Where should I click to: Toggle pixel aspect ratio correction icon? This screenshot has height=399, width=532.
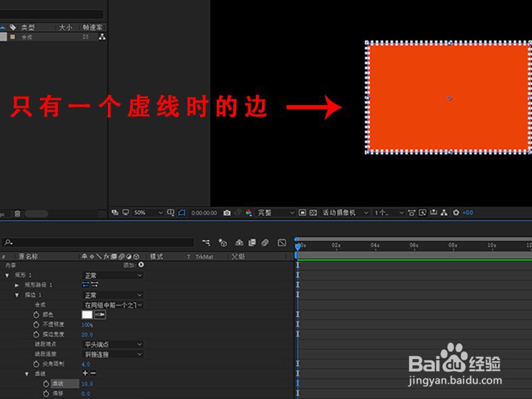(x=412, y=213)
